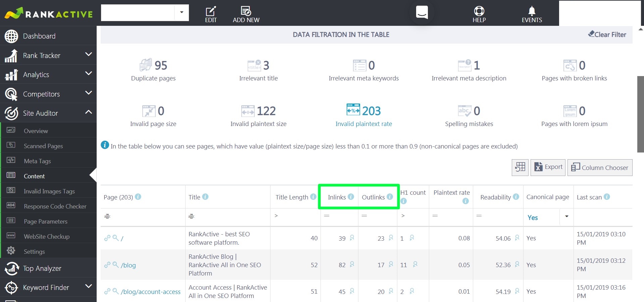Click the Invalid plaintext rate filter label
This screenshot has height=302, width=644.
click(x=364, y=124)
